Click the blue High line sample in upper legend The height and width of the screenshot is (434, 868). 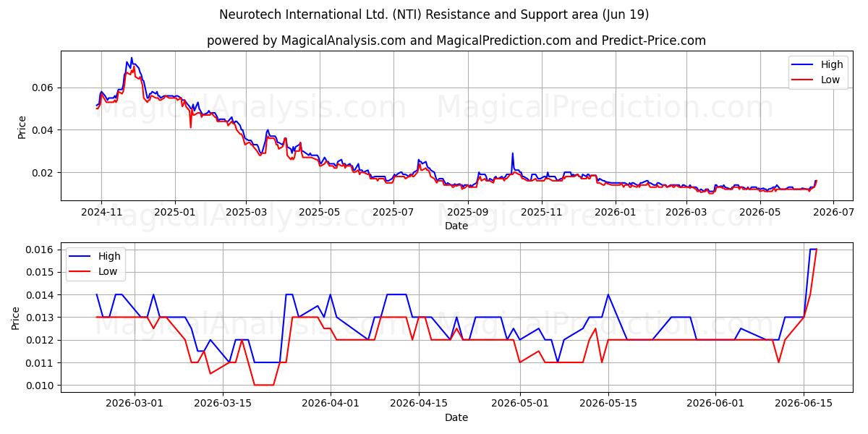[801, 65]
